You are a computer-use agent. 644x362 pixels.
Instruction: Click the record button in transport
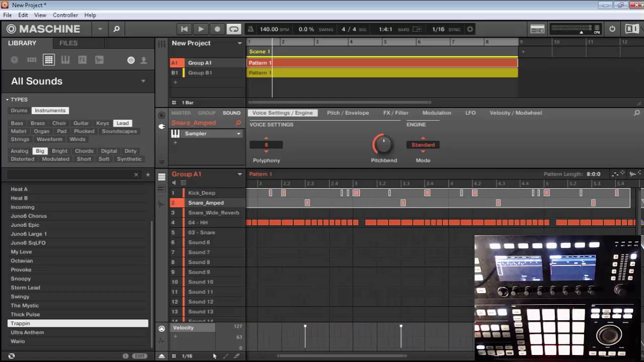pyautogui.click(x=217, y=29)
